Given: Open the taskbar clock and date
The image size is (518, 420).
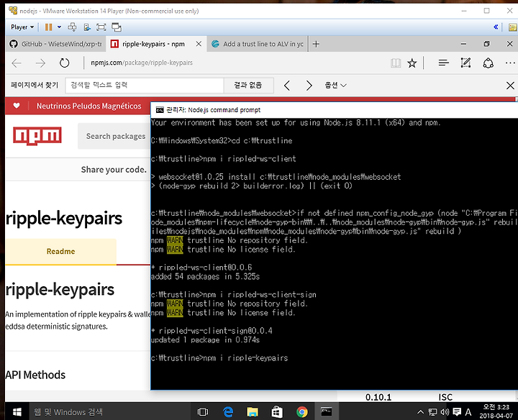Looking at the screenshot, I should [496, 411].
